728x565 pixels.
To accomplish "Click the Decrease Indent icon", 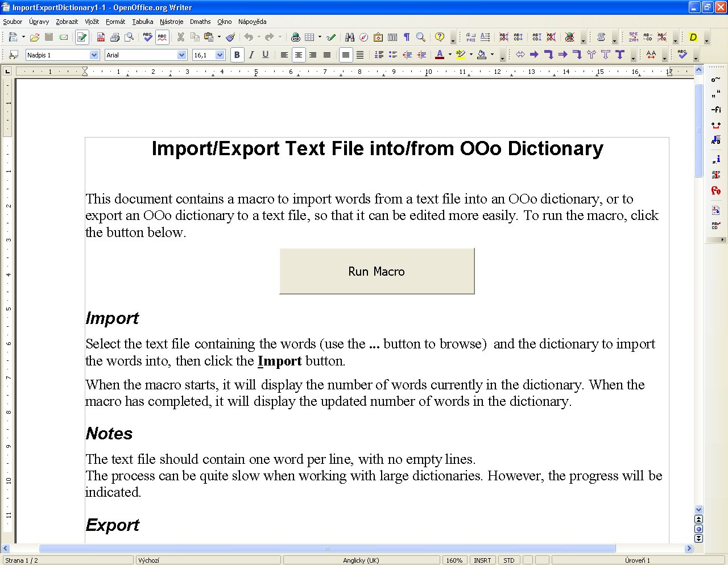I will 407,55.
